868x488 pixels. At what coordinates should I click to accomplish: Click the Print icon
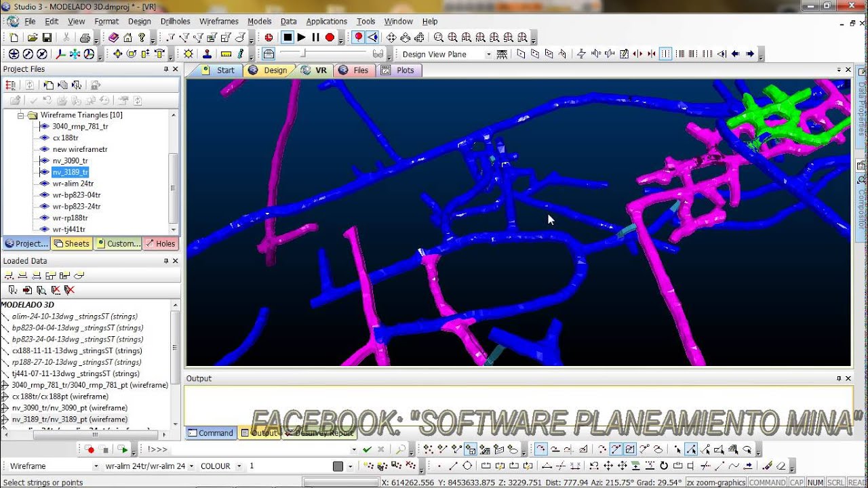[x=85, y=37]
